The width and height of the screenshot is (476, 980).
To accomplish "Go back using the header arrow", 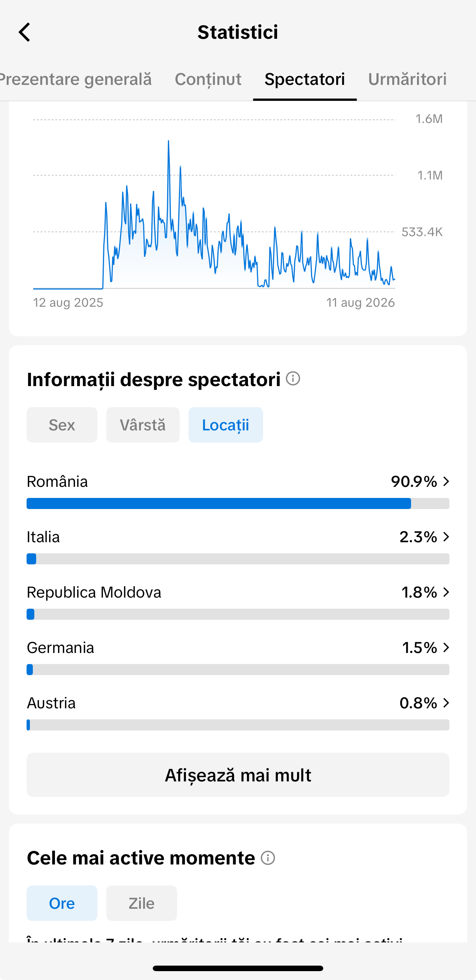I will tap(24, 32).
